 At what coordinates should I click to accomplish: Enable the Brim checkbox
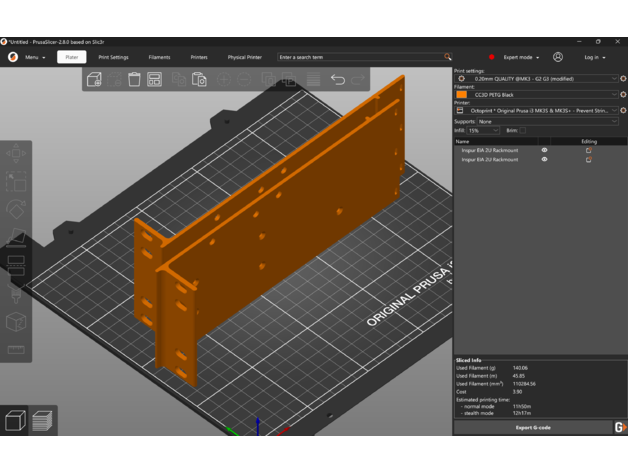coord(522,130)
